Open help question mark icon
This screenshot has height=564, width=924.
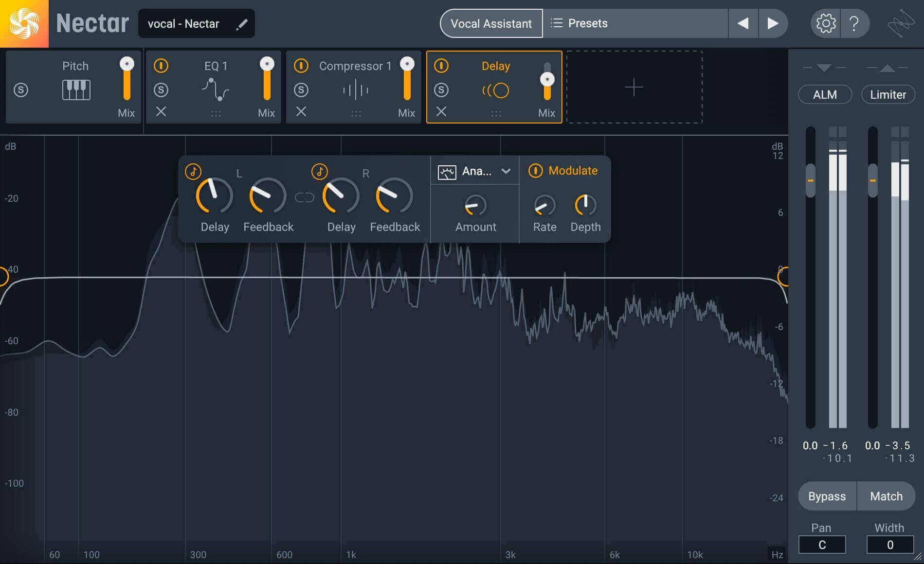854,23
